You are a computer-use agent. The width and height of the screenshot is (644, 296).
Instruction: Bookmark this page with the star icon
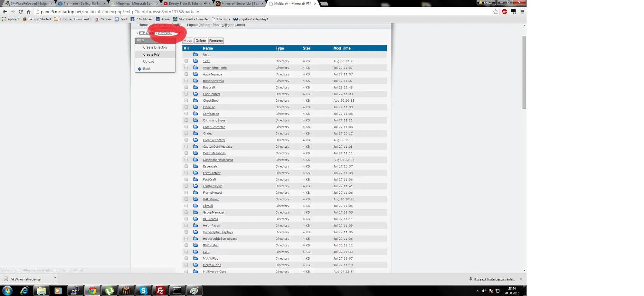coord(496,12)
